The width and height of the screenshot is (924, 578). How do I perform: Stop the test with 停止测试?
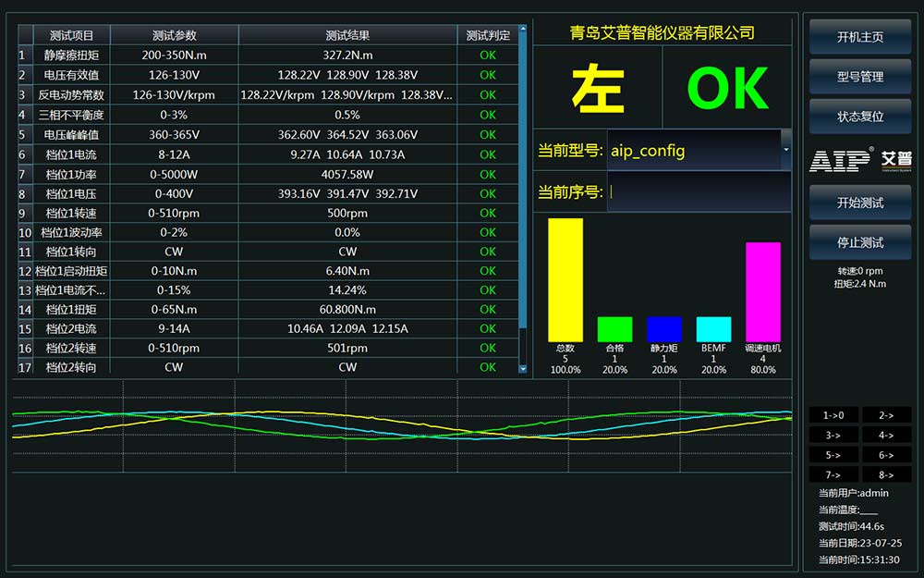point(859,242)
